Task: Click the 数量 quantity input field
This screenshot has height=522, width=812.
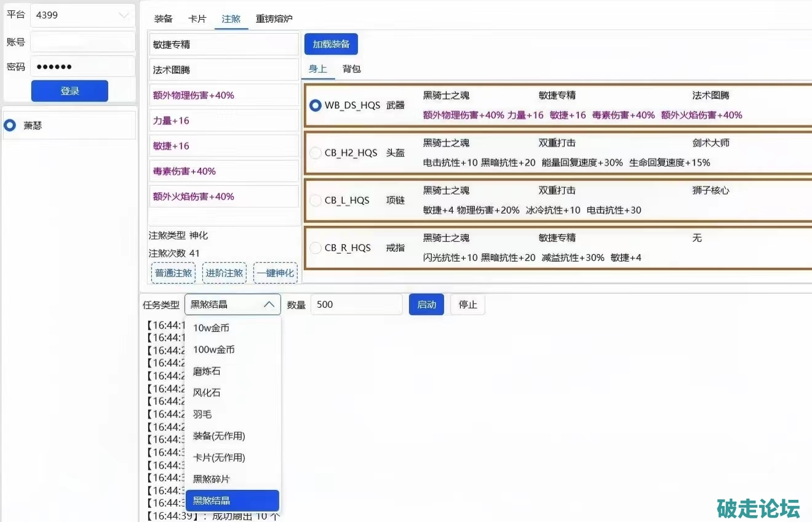Action: click(356, 304)
